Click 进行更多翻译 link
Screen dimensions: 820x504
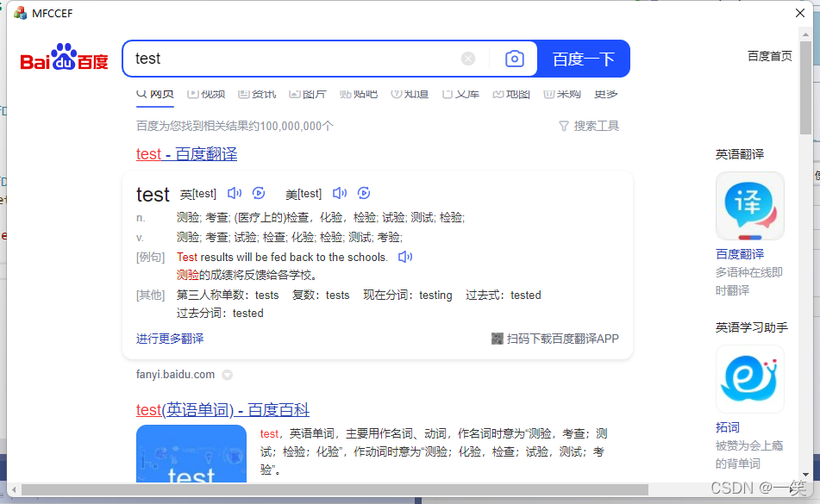[170, 339]
